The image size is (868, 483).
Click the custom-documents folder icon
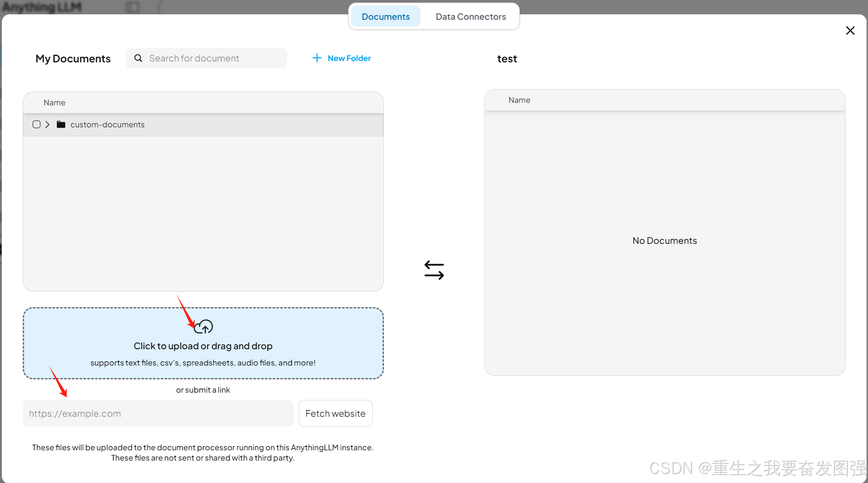(61, 124)
